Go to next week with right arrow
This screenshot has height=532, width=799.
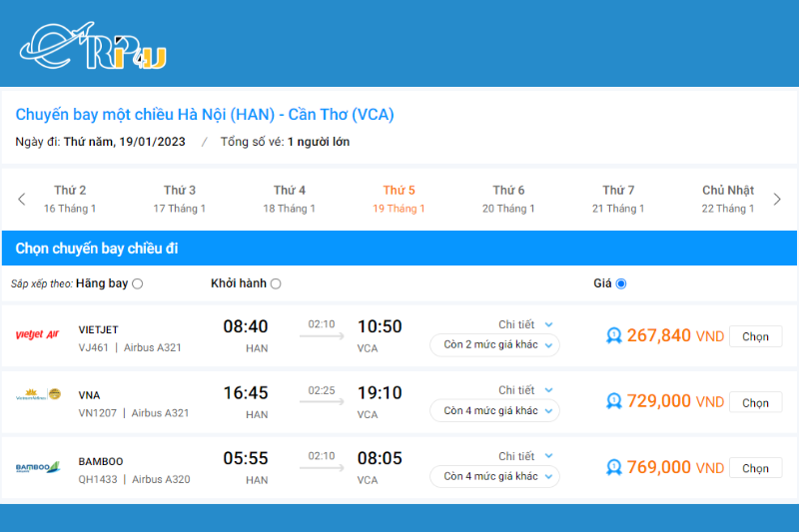[777, 199]
